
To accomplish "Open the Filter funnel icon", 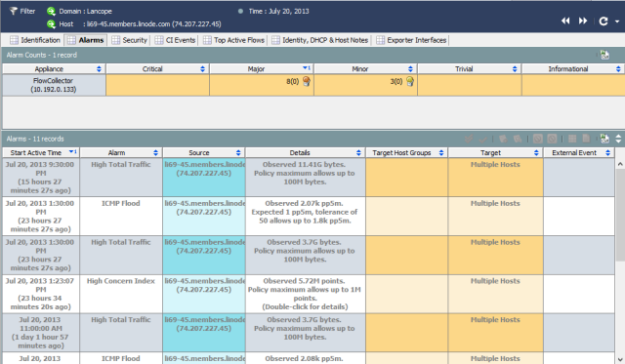I will pyautogui.click(x=14, y=11).
